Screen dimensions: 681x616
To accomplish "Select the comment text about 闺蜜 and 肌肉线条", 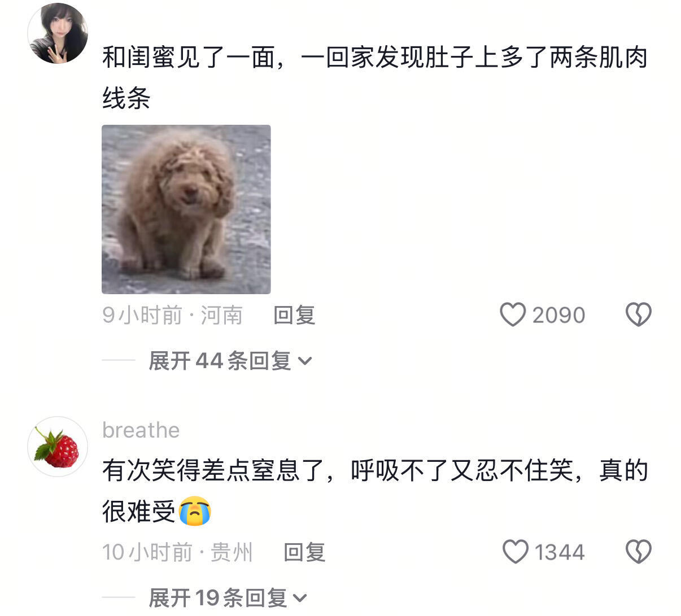I will pyautogui.click(x=375, y=78).
